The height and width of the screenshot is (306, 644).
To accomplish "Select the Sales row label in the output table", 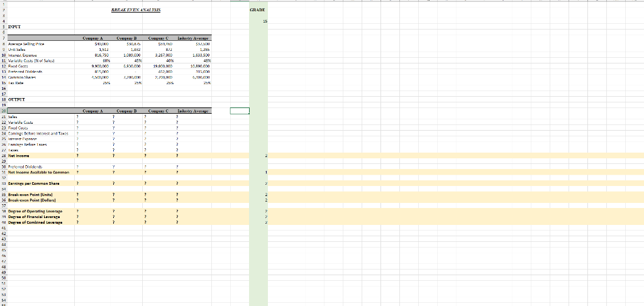I will coord(12,116).
